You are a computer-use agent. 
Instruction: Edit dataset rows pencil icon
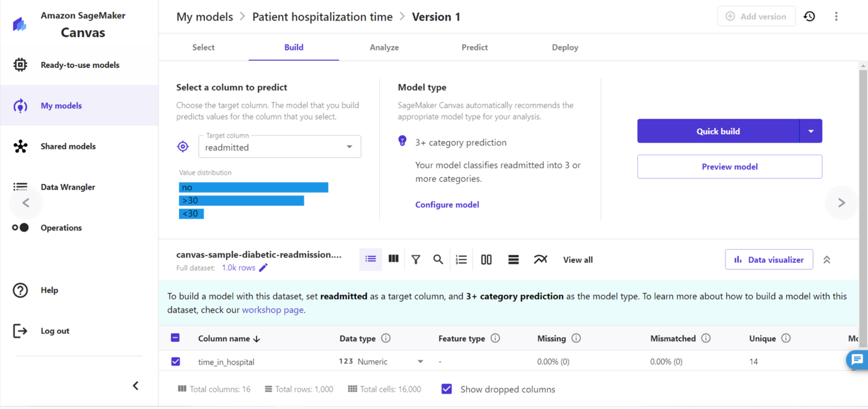[x=263, y=267]
